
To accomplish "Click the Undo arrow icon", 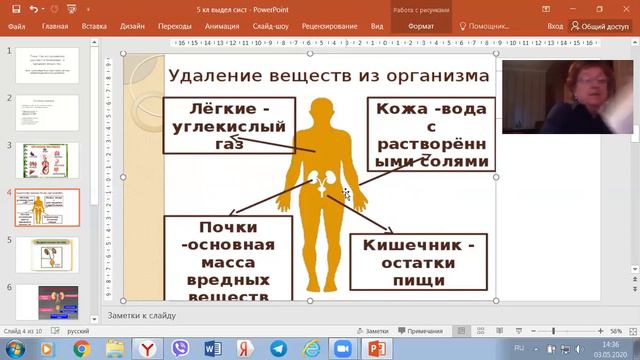I will click(x=33, y=9).
